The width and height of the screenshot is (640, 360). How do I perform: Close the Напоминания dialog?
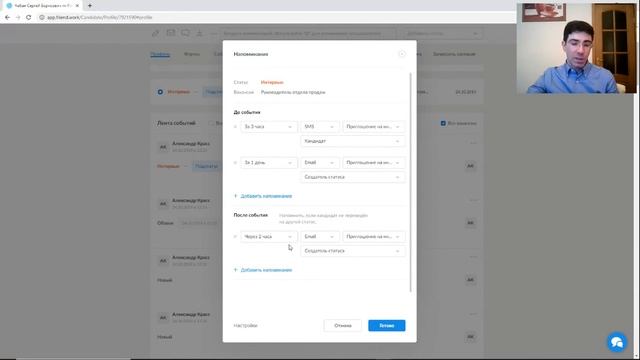(x=402, y=54)
